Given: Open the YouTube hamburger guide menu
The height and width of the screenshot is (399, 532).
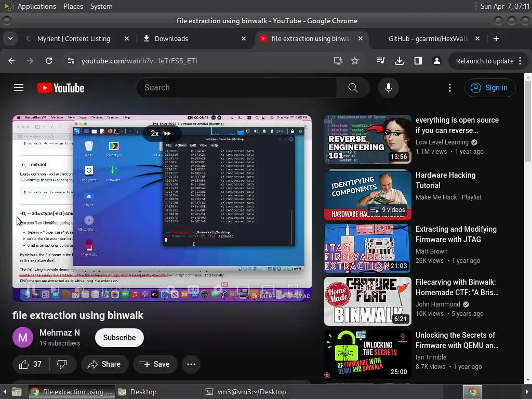Looking at the screenshot, I should click(19, 88).
